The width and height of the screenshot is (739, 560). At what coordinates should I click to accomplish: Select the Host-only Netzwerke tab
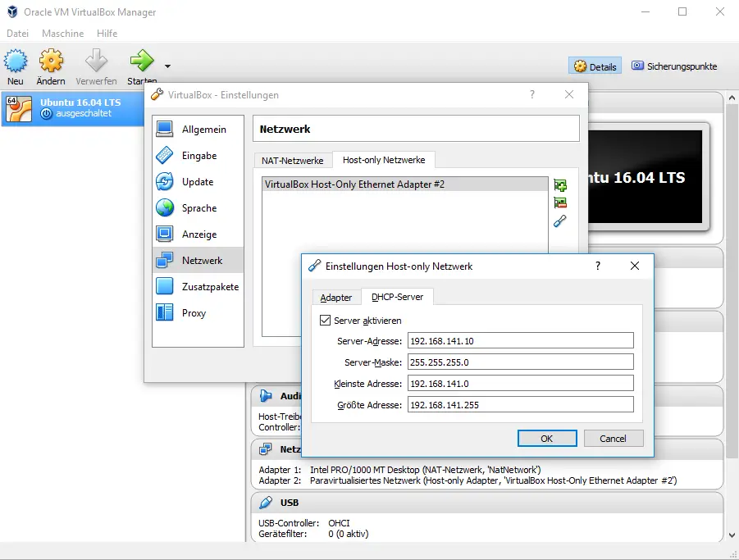(x=384, y=160)
